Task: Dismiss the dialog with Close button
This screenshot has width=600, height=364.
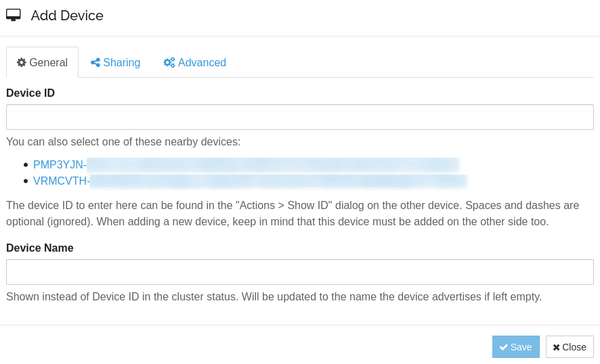Action: (x=570, y=347)
